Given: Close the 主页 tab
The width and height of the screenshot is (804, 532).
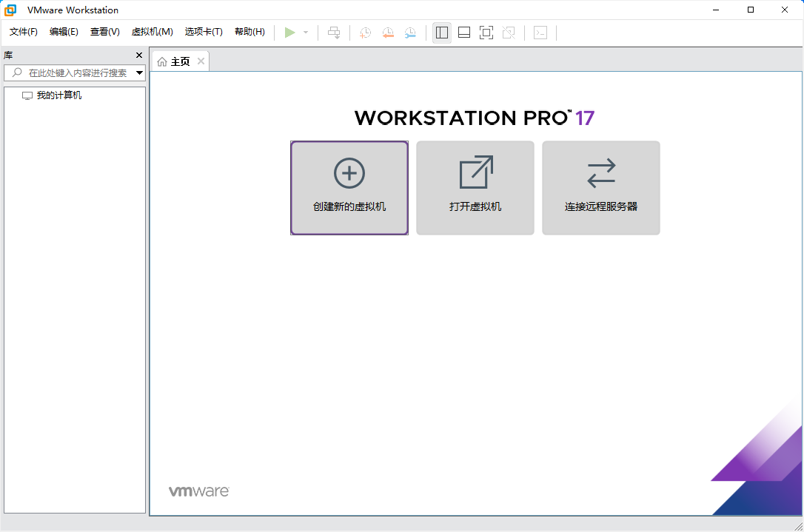Looking at the screenshot, I should (x=201, y=61).
